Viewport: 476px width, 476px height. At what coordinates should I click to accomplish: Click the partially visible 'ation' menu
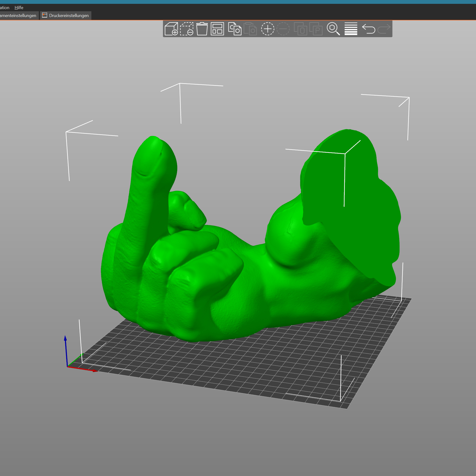point(4,8)
